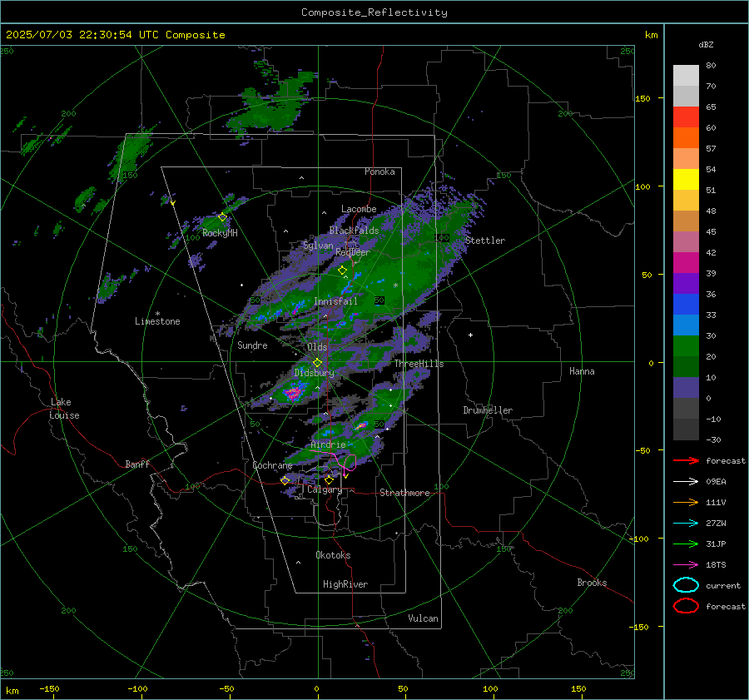Click the yellow diamond at the radar center
This screenshot has width=749, height=700.
pyautogui.click(x=317, y=363)
